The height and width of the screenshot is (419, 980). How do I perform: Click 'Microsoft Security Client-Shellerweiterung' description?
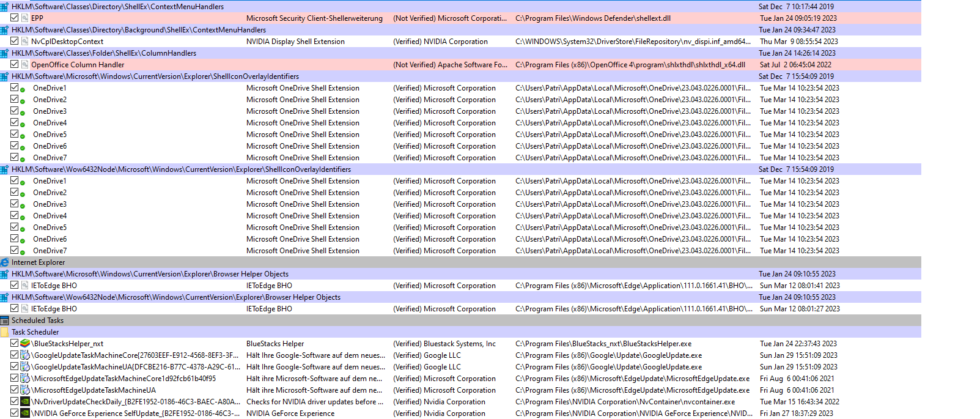pyautogui.click(x=314, y=18)
